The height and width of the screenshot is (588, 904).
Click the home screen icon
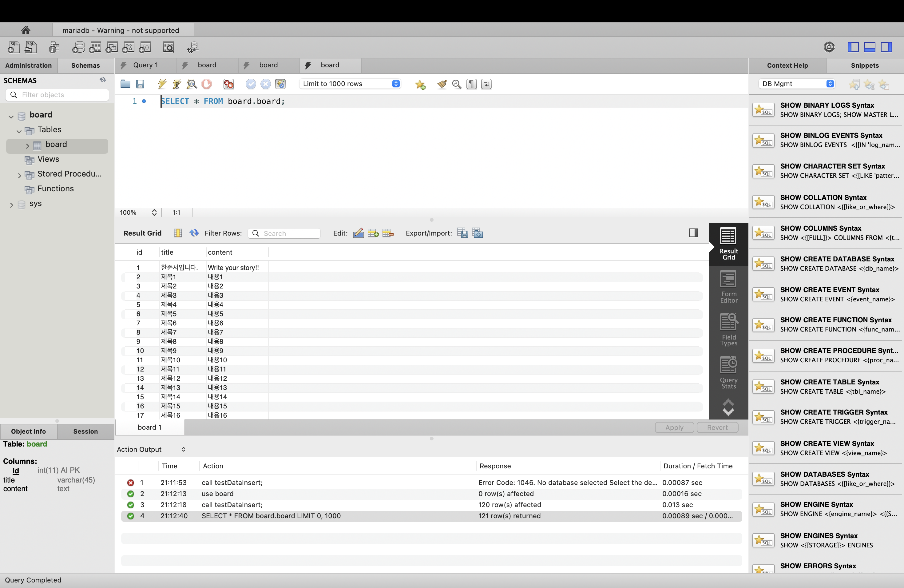[26, 30]
